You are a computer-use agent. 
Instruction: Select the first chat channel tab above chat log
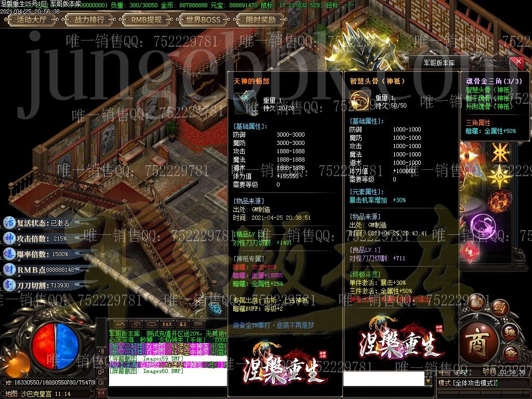click(x=119, y=324)
